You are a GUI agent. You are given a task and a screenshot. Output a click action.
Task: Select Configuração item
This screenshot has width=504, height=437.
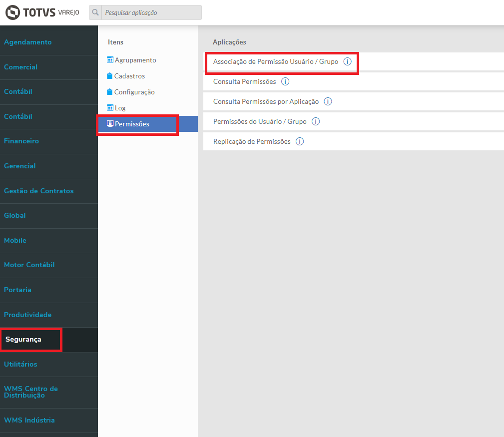click(x=148, y=92)
